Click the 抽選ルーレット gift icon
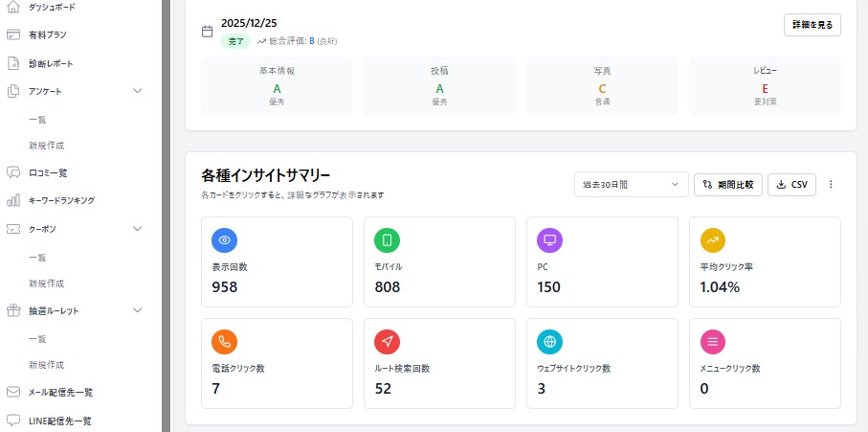868x432 pixels. click(x=13, y=310)
